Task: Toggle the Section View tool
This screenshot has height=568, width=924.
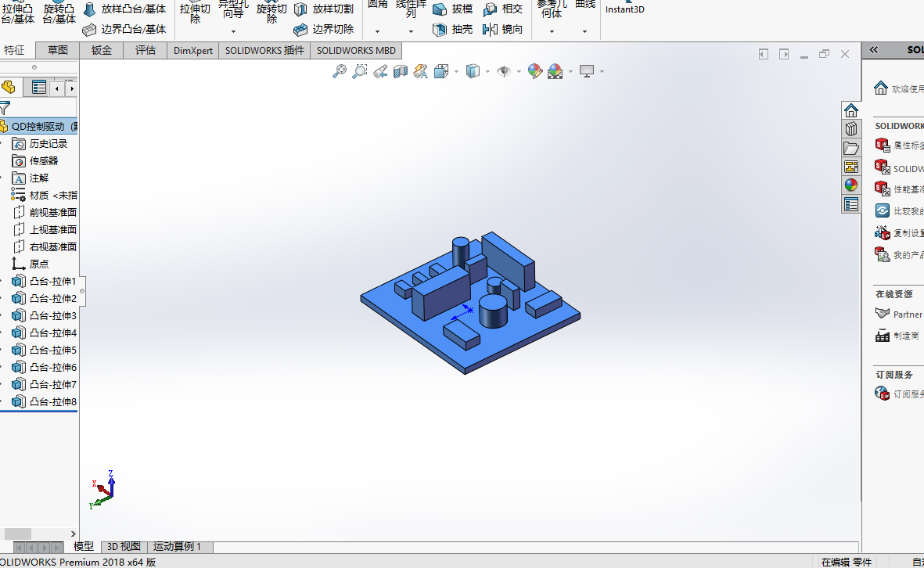Action: tap(400, 72)
